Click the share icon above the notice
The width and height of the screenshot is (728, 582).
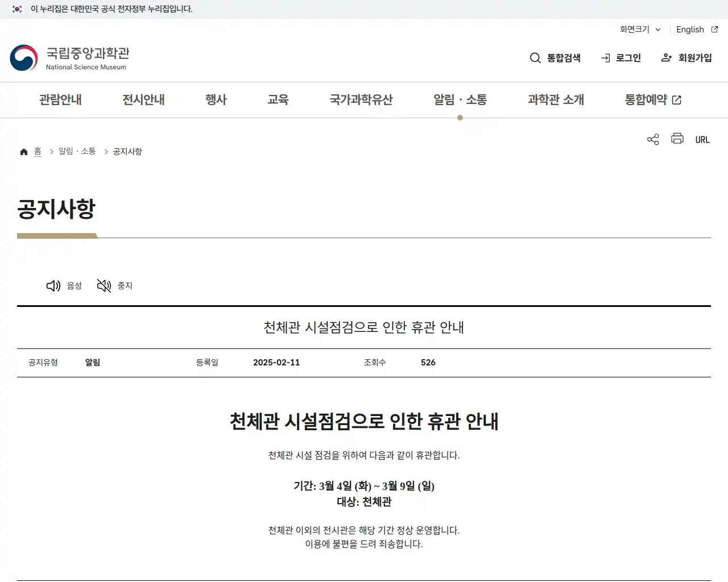[652, 139]
